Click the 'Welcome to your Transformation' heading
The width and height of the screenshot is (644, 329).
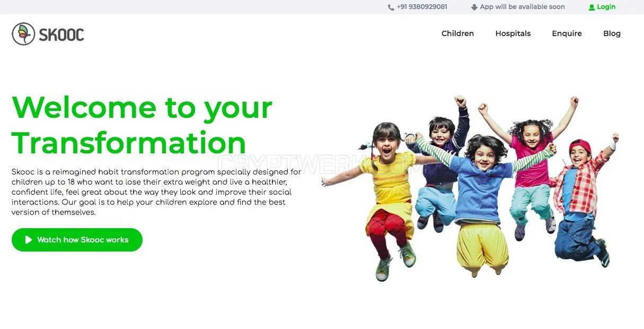pyautogui.click(x=142, y=125)
